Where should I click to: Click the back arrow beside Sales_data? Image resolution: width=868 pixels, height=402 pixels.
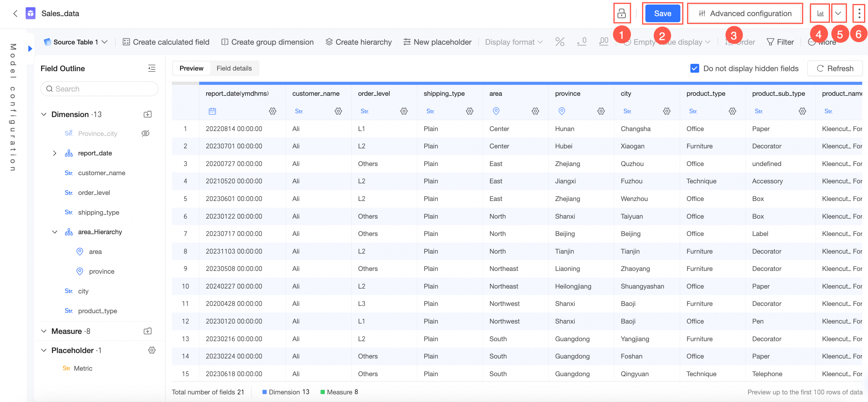click(x=15, y=13)
